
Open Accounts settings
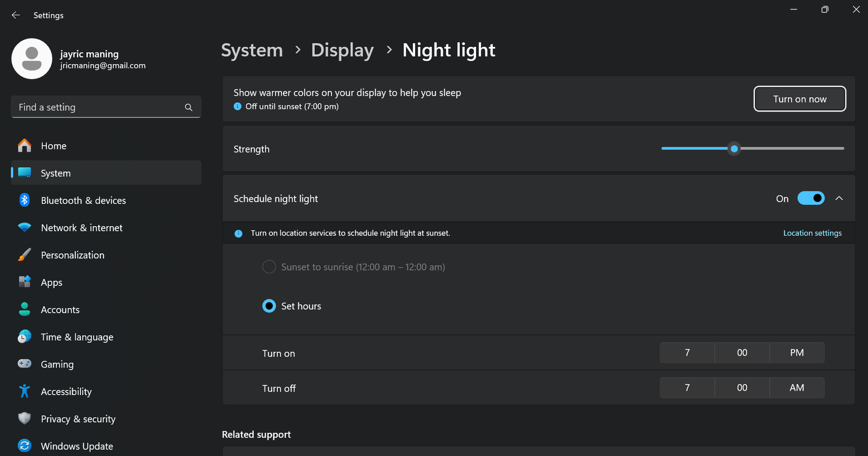60,310
